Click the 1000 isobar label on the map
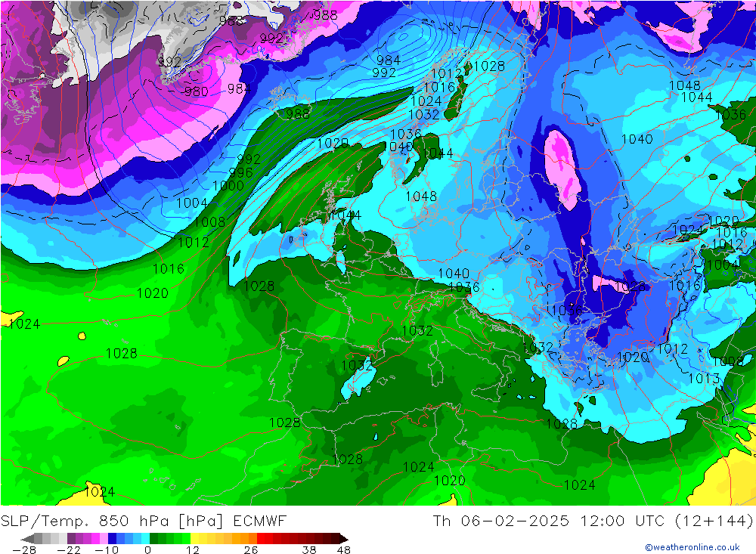 (x=228, y=185)
